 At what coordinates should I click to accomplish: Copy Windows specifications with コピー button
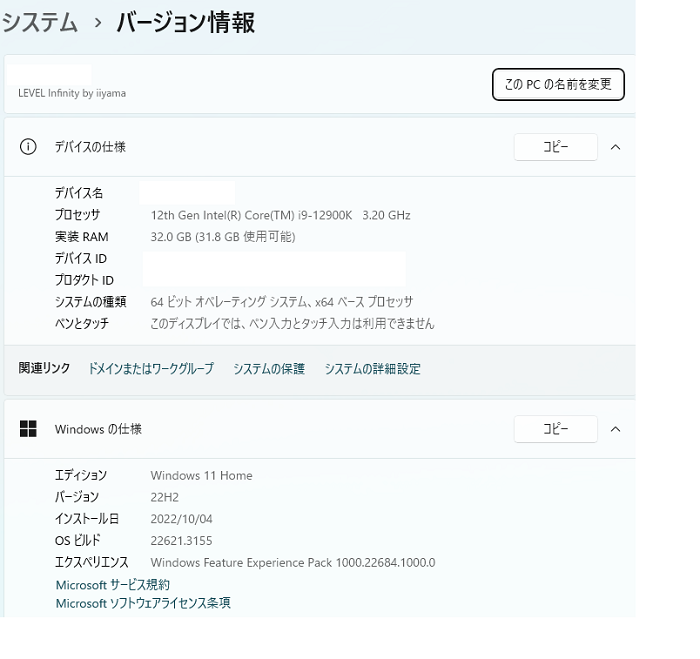[x=556, y=429]
